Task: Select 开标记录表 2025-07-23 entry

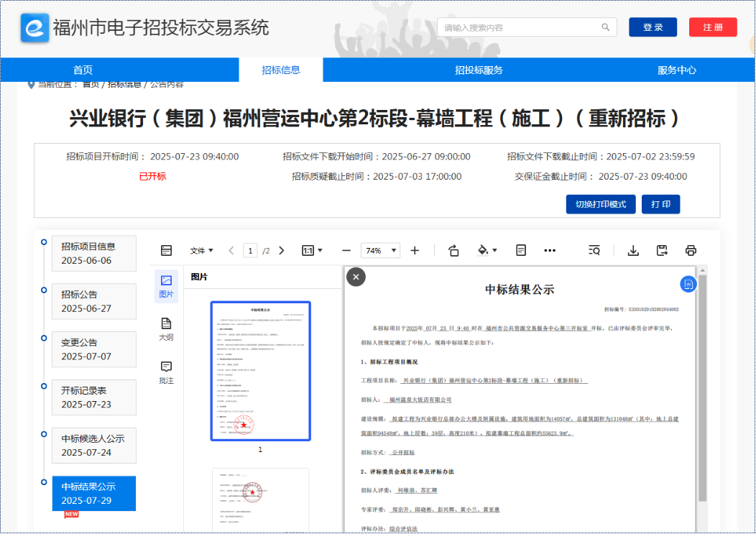Action: pos(94,397)
